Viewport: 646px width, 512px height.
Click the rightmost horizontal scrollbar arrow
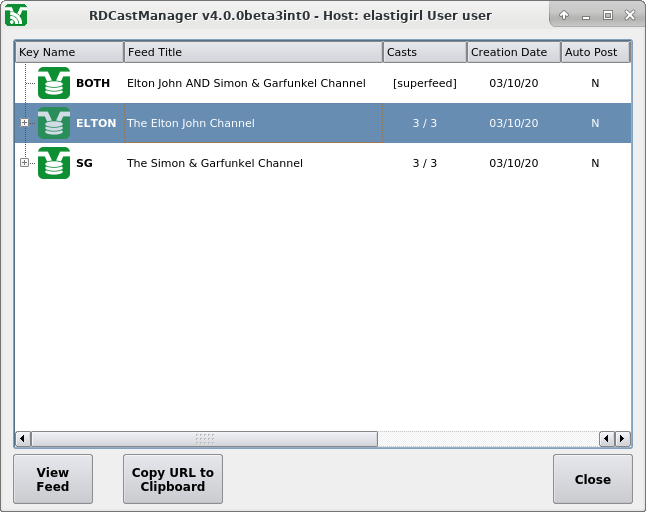tap(622, 438)
